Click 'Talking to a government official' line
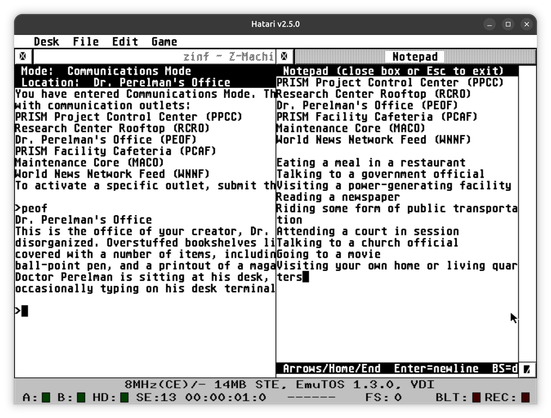This screenshot has height=418, width=551. [380, 174]
